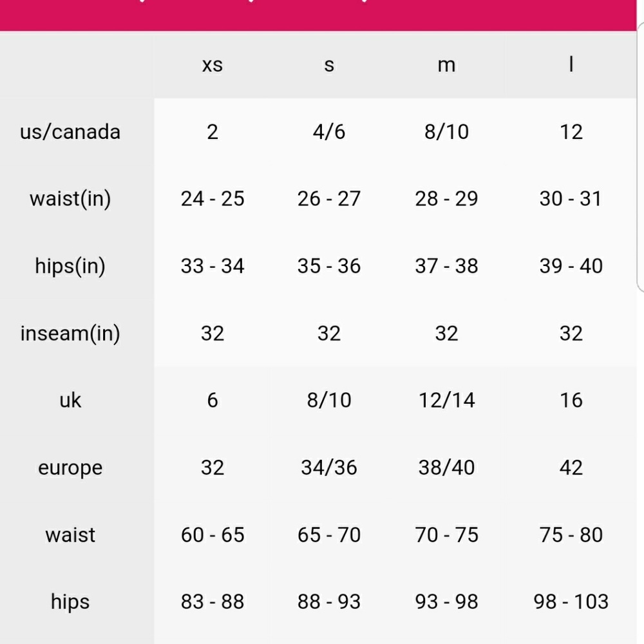Click the pink header banner
This screenshot has width=644, height=644.
318,15
